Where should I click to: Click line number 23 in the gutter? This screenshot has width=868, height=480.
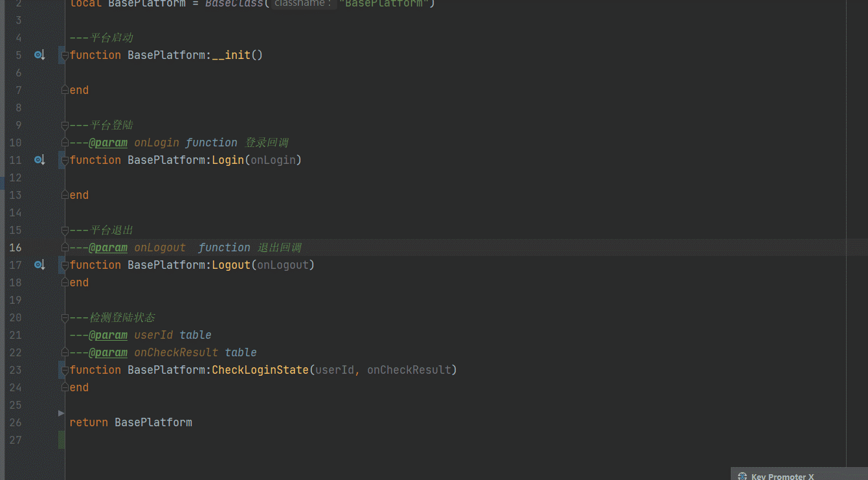[15, 370]
